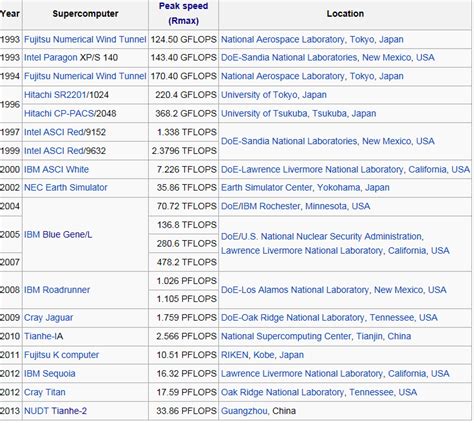Select the 1.338 TFLOPS cell
This screenshot has height=423, width=474.
184,132
